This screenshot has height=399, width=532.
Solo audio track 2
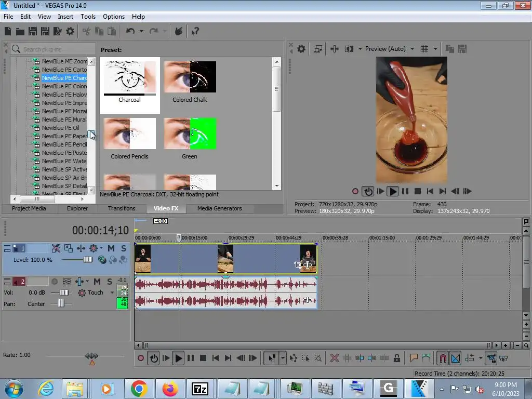tap(109, 281)
